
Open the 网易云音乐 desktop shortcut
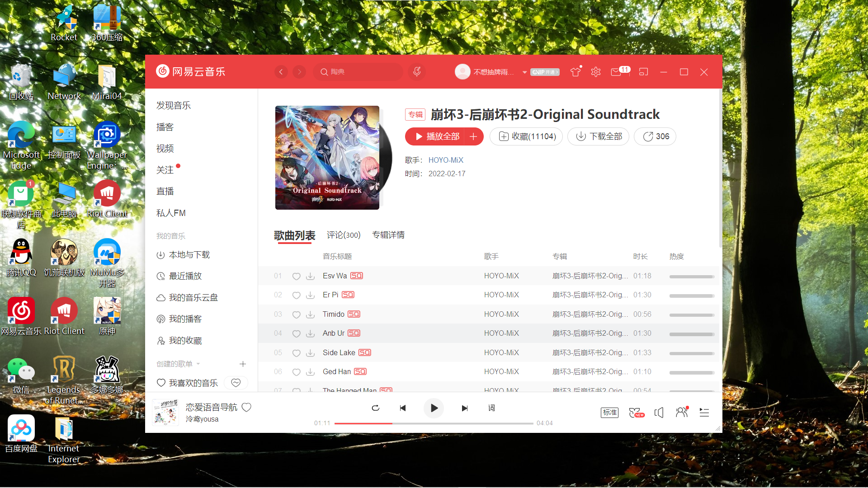point(21,316)
